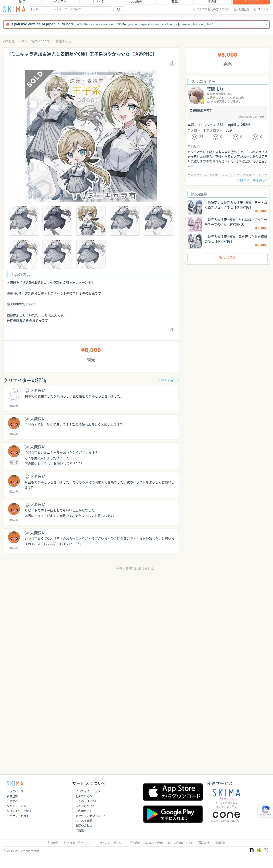Select the first thumbnail in the second row
The height and width of the screenshot is (868, 273).
pos(24,254)
